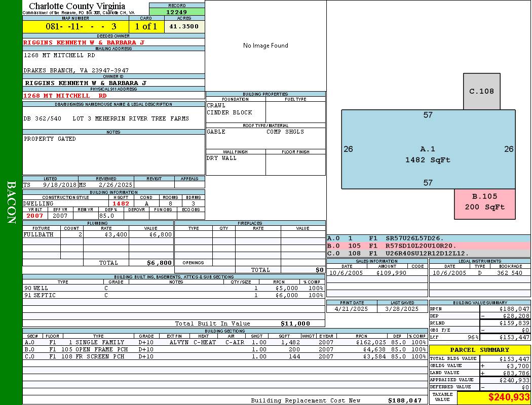Click physical 911 address 1268 MT MITCHELL RD in red
The width and height of the screenshot is (532, 405).
click(x=65, y=96)
